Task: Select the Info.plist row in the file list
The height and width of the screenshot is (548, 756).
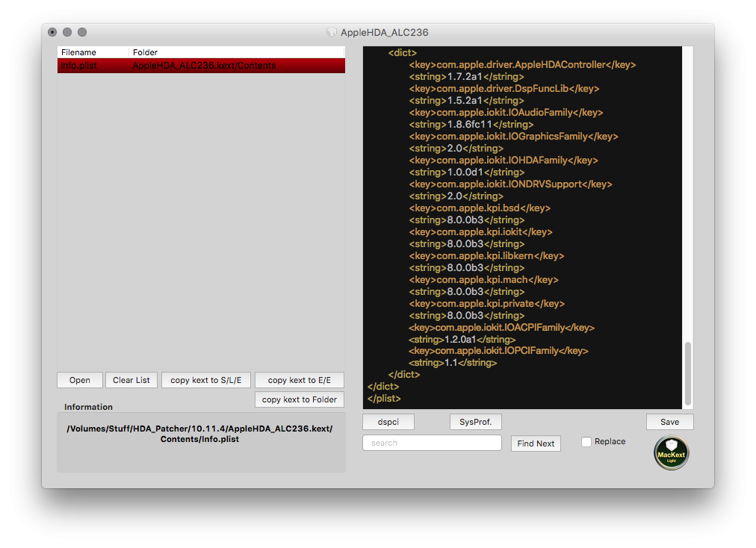Action: pyautogui.click(x=200, y=66)
